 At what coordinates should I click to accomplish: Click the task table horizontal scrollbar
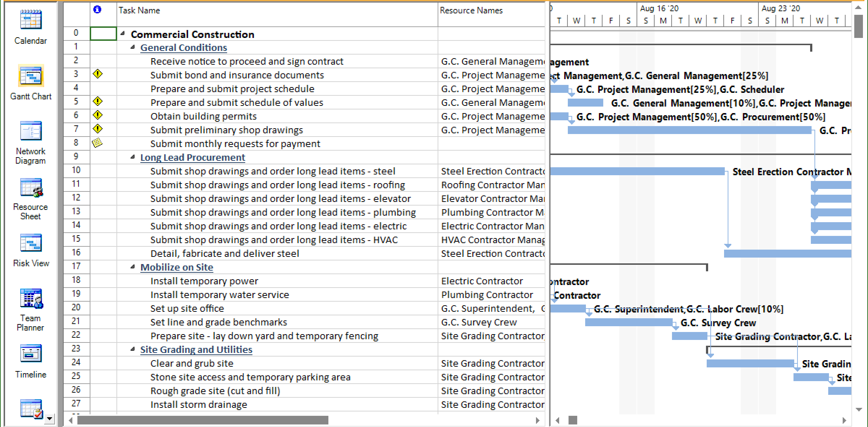click(x=203, y=420)
